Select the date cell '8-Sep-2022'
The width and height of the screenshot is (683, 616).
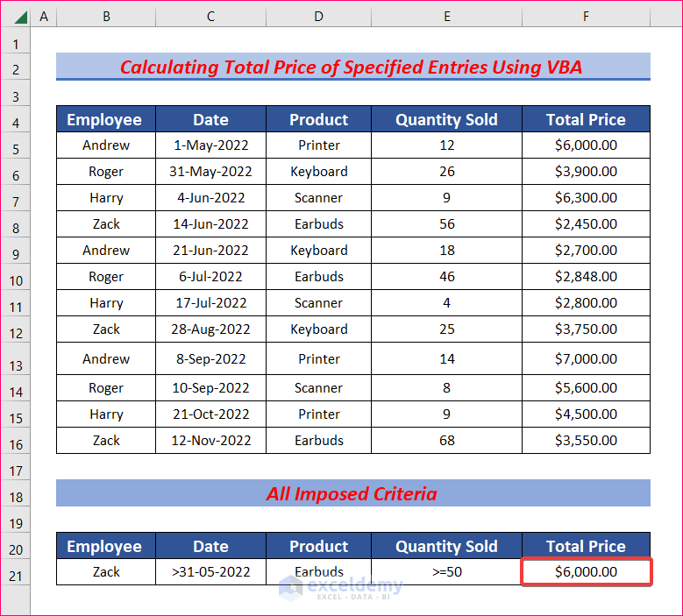[x=210, y=358]
